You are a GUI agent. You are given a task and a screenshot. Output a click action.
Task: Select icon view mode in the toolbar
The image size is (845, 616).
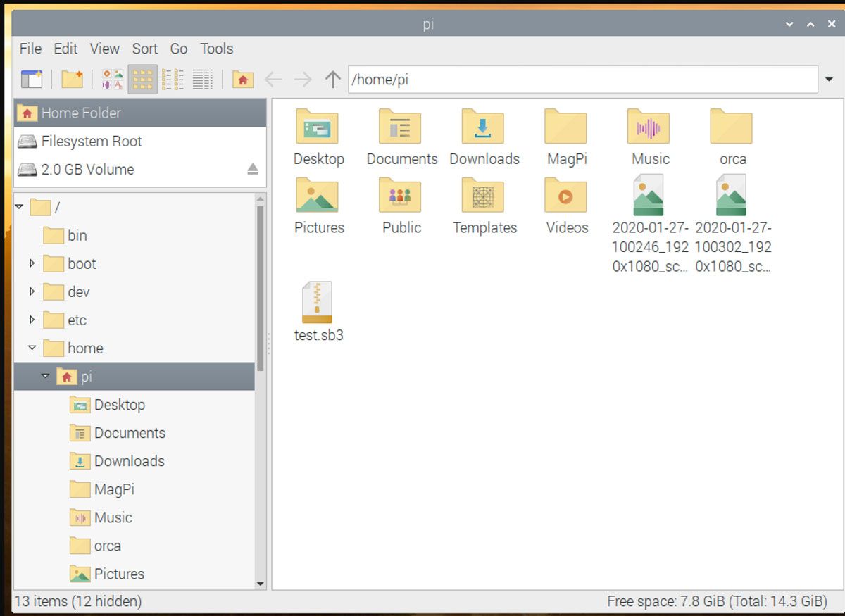[142, 79]
